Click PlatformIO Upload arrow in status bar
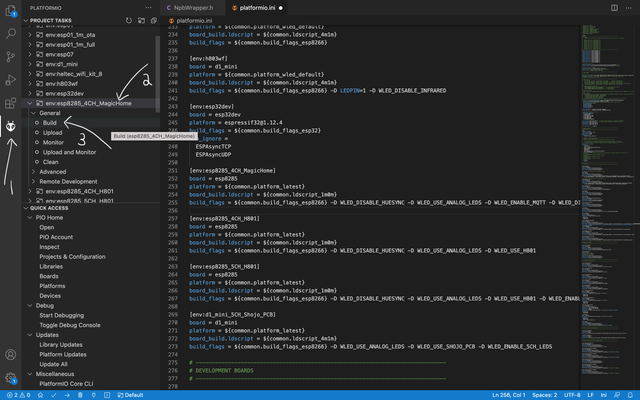Image resolution: width=640 pixels, height=400 pixels. pyautogui.click(x=67, y=395)
